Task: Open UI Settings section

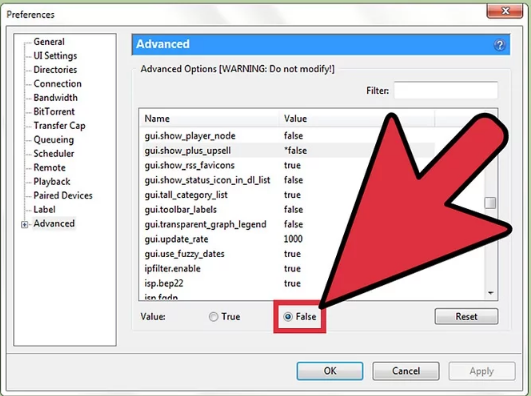Action: click(55, 56)
